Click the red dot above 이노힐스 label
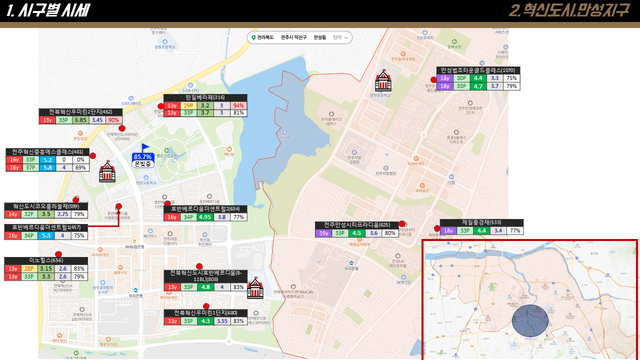The height and width of the screenshot is (360, 640). [58, 254]
